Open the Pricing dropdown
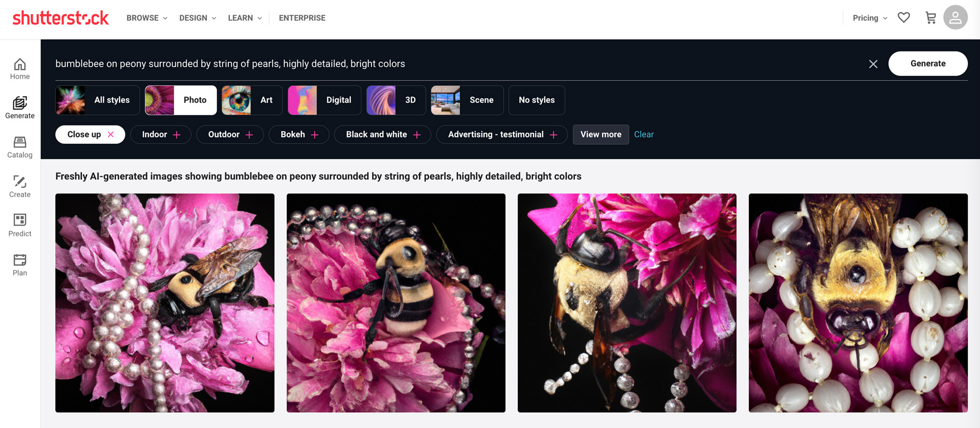This screenshot has width=980, height=428. (x=870, y=18)
